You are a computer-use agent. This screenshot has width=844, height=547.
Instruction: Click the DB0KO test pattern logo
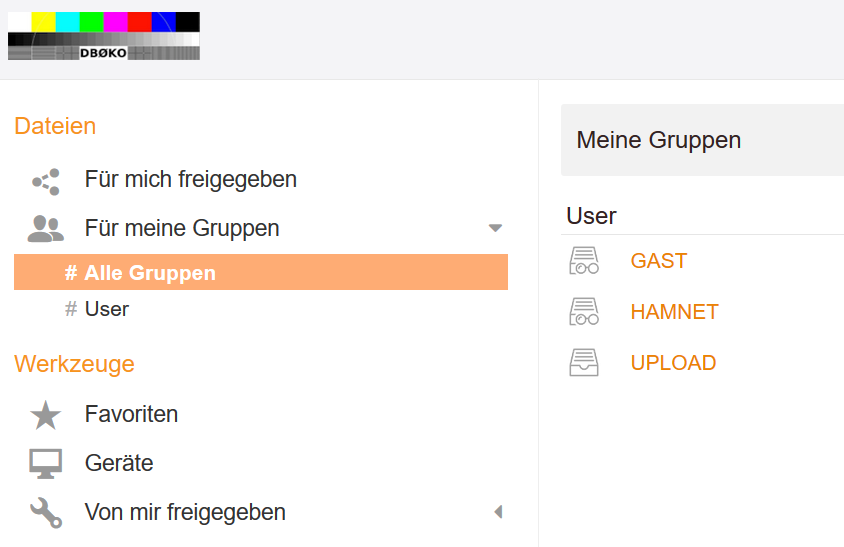point(104,36)
